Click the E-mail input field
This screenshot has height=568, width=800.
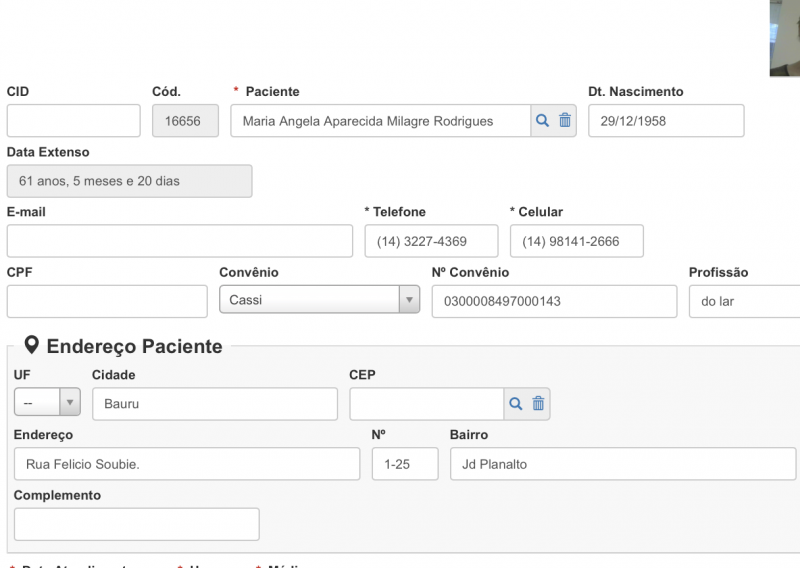point(179,241)
